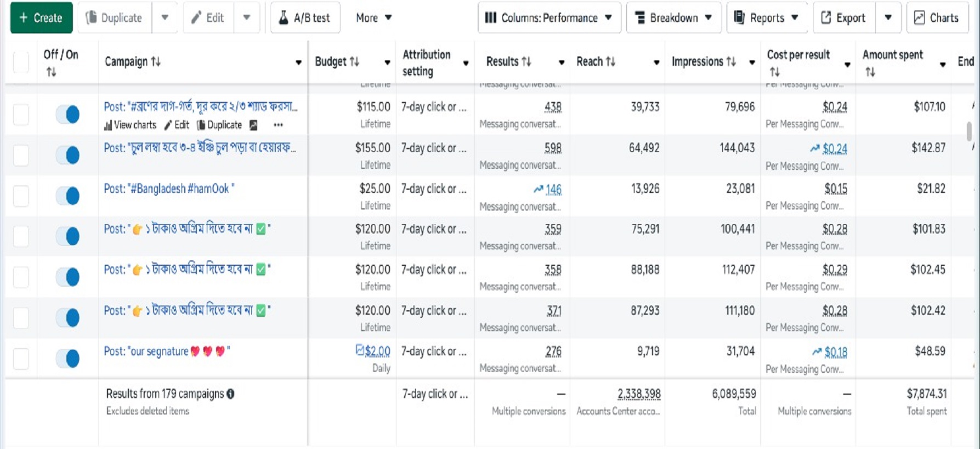Screen dimensions: 980x449
Task: Expand the Breakdown dropdown
Action: pos(673,18)
